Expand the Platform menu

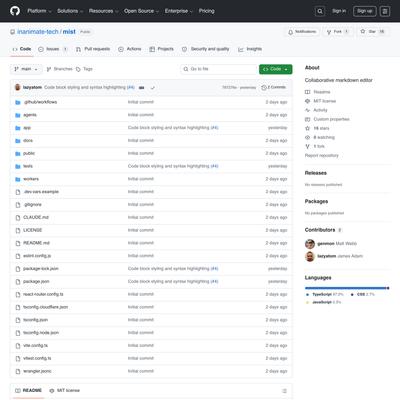[39, 11]
